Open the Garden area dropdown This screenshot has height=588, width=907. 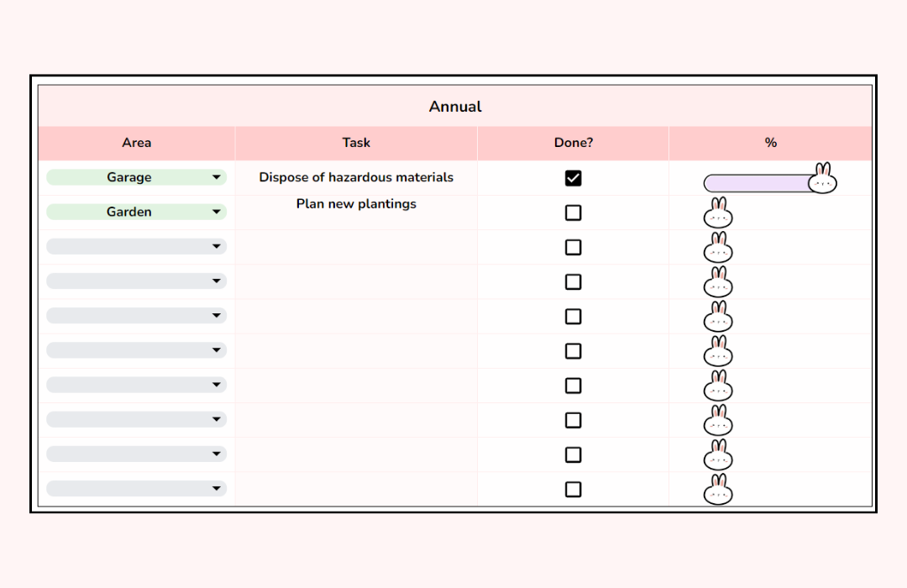(136, 212)
